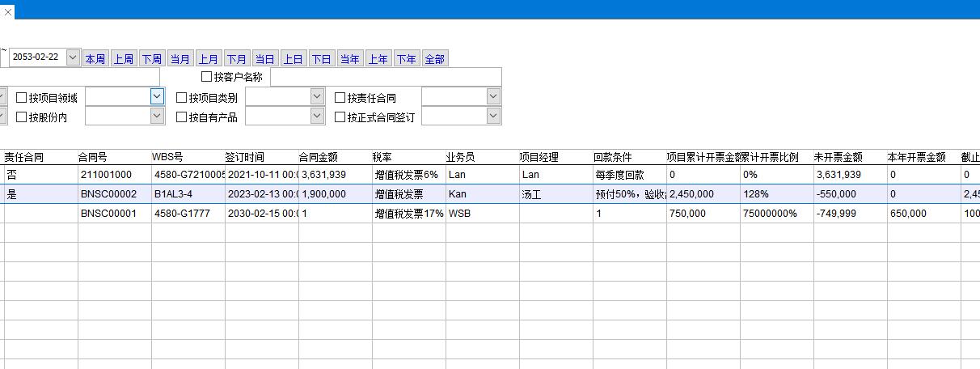Check the 按责任合同 checkbox
The image size is (980, 369).
(340, 98)
